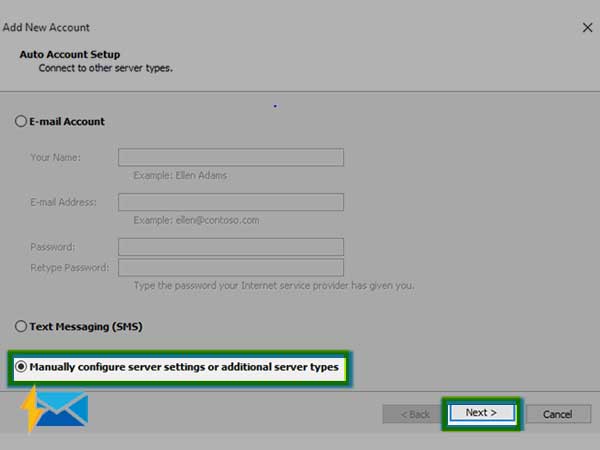The image size is (600, 450).
Task: Click the Your Name label
Action: pos(55,157)
